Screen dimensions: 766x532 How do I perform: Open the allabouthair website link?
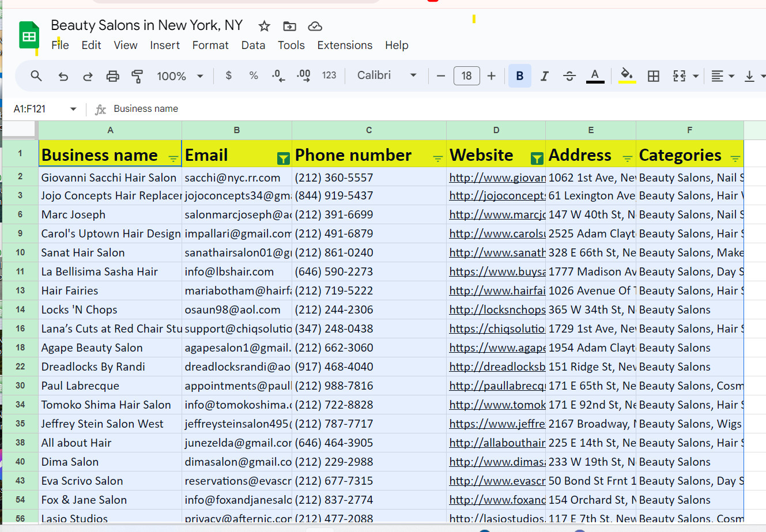[x=497, y=443]
